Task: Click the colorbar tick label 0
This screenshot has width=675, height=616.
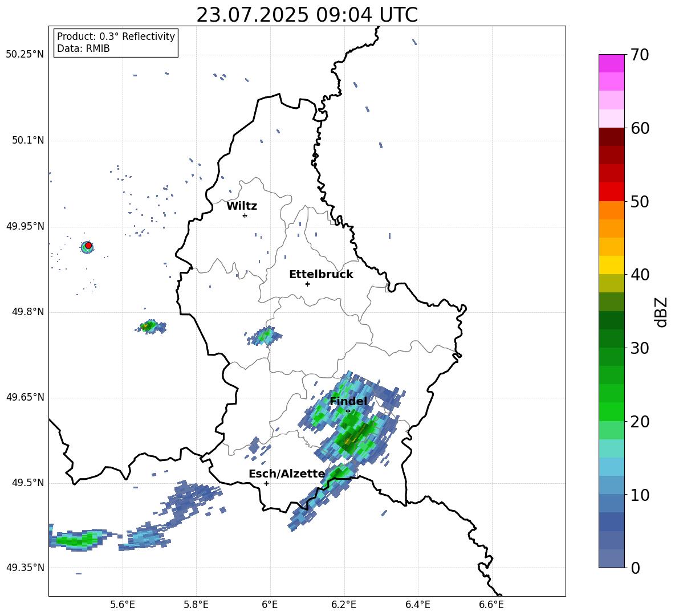Action: 635,568
